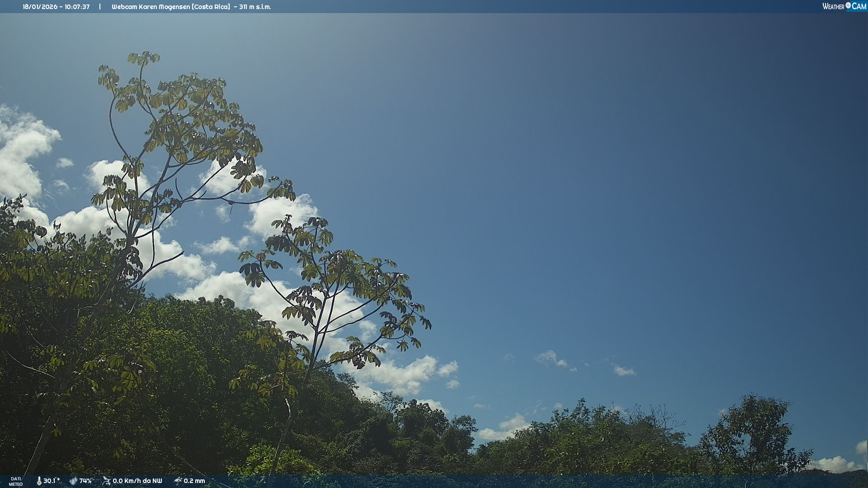Click the CAM text in logo
The width and height of the screenshot is (868, 488).
[x=859, y=6]
